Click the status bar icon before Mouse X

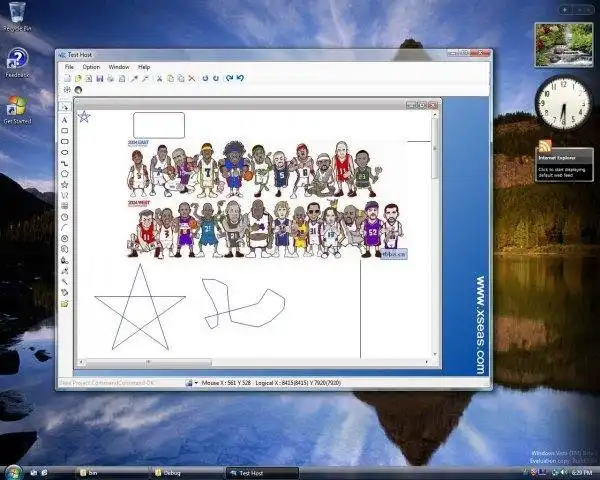click(x=189, y=383)
